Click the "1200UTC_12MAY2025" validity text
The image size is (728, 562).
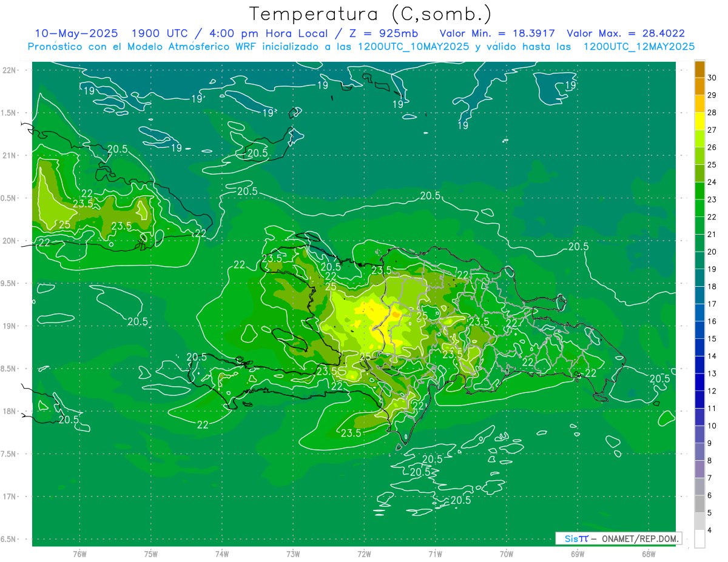pyautogui.click(x=639, y=47)
